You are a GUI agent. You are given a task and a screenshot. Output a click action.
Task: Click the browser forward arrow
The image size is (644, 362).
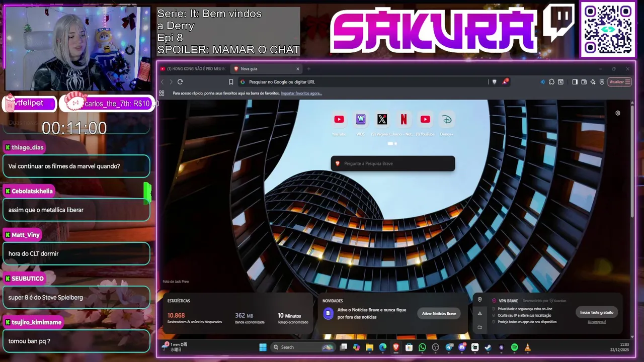point(171,82)
